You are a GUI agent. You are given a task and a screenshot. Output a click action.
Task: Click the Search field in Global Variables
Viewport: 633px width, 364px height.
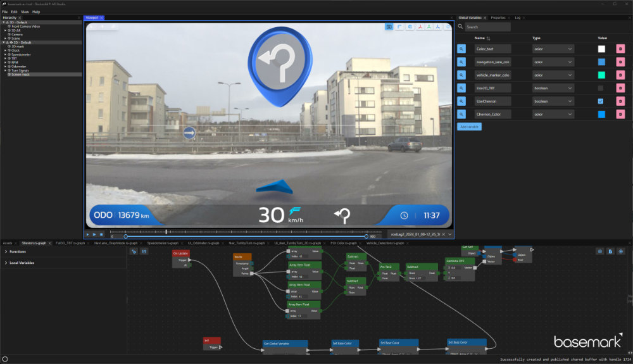[487, 27]
